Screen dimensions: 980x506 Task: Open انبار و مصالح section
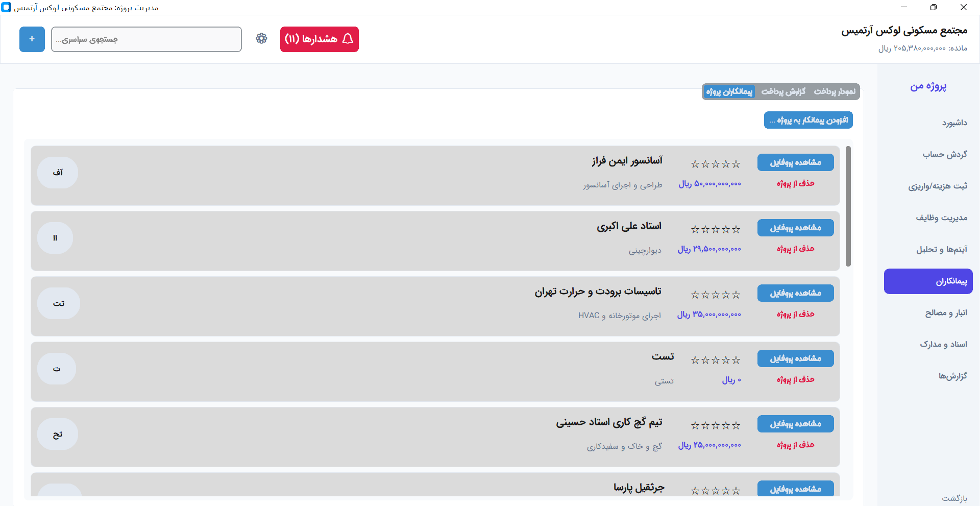[946, 312]
